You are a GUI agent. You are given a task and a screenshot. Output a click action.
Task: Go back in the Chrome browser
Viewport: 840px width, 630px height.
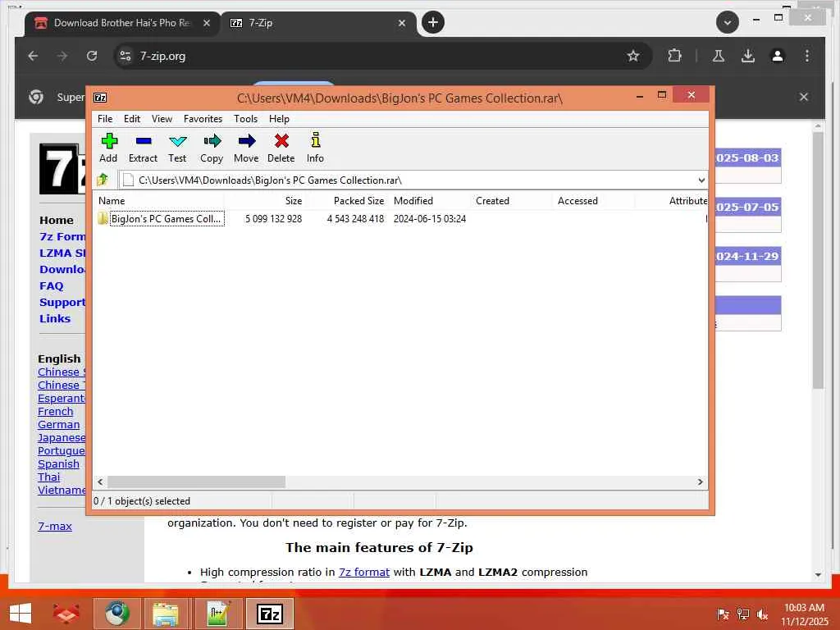point(33,56)
